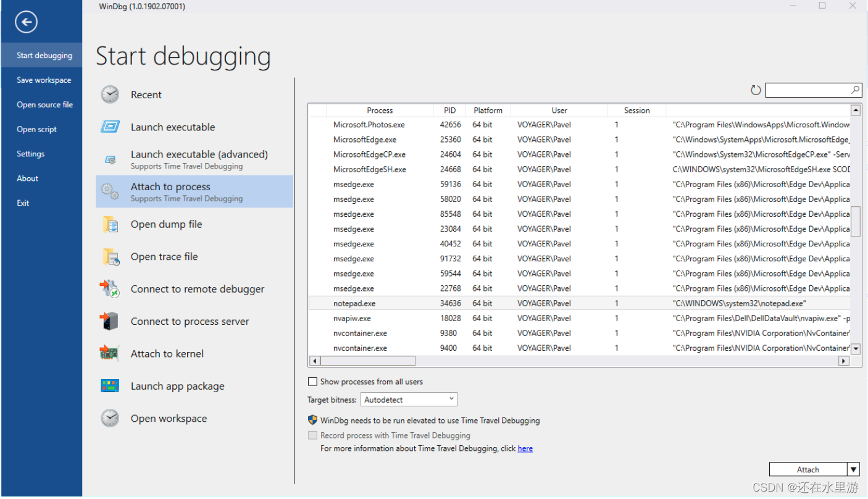Select the Microsoft.Photos.exe process
Screen dimensions: 868x499
click(x=579, y=125)
